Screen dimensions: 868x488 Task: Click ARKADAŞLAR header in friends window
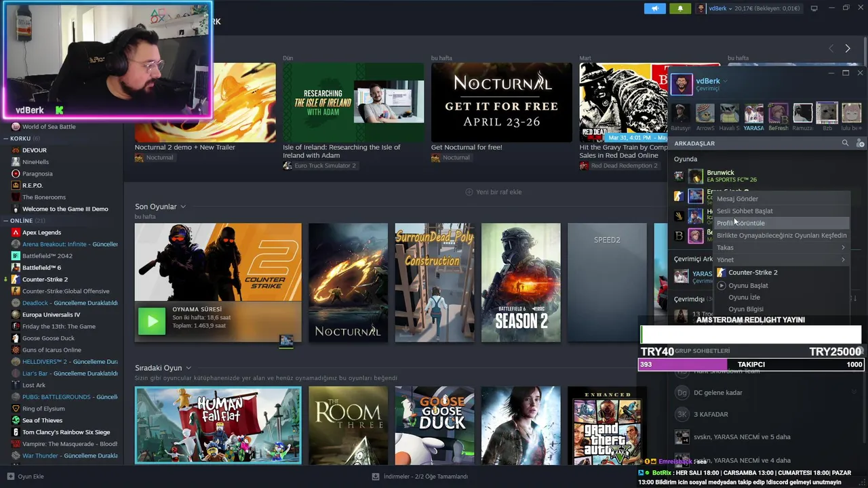(694, 143)
